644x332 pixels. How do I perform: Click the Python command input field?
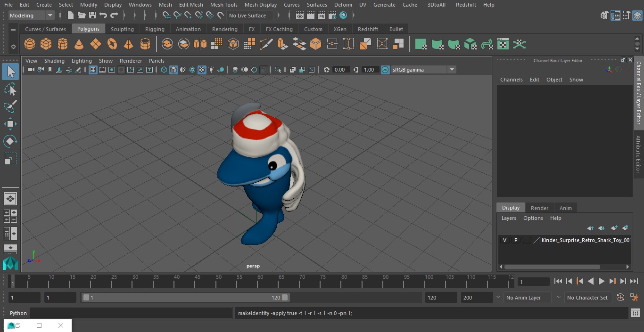[x=131, y=313]
